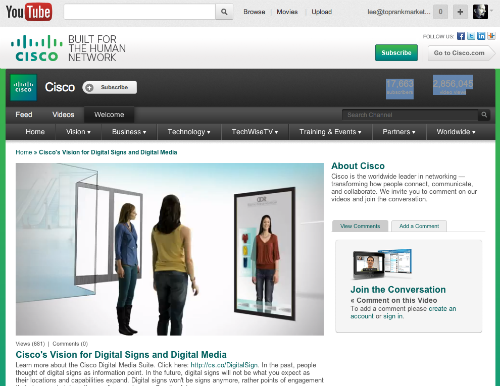This screenshot has height=386, width=500.
Task: Click the About Cisco heading
Action: (358, 166)
